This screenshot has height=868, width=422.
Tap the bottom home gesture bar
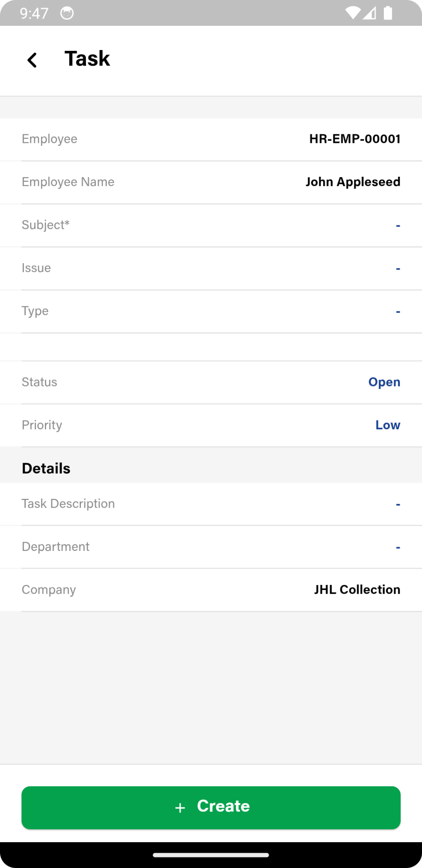[x=211, y=855]
